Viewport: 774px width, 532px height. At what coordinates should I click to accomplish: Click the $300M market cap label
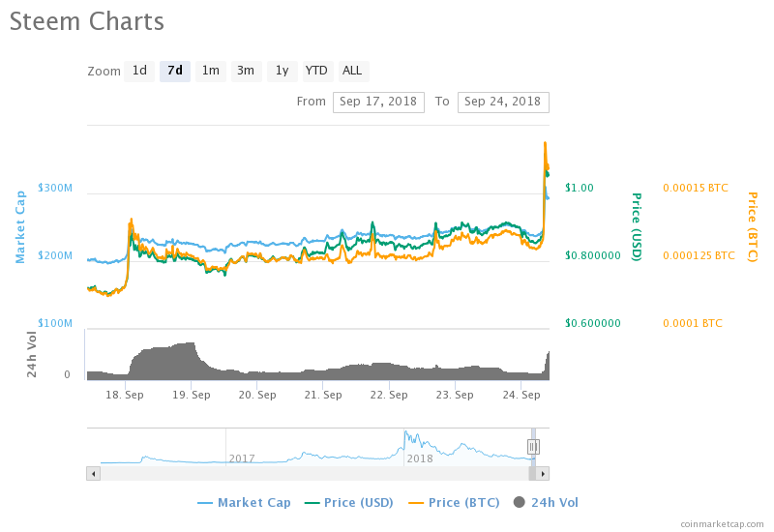tap(55, 188)
